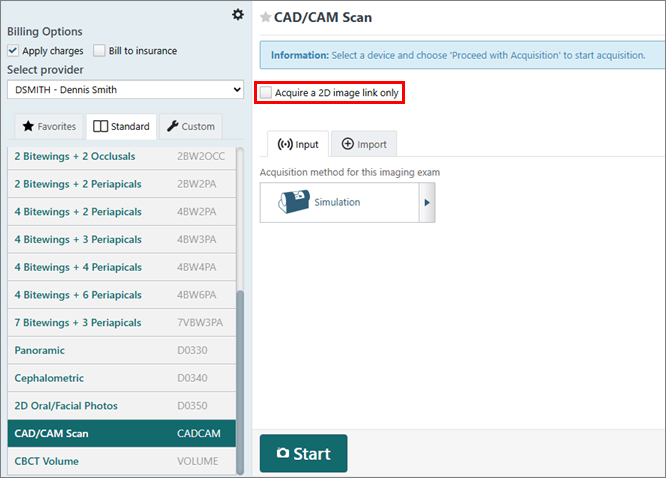Image resolution: width=666 pixels, height=478 pixels.
Task: Mark CAD/CAM Scan as favorite star
Action: (x=265, y=17)
